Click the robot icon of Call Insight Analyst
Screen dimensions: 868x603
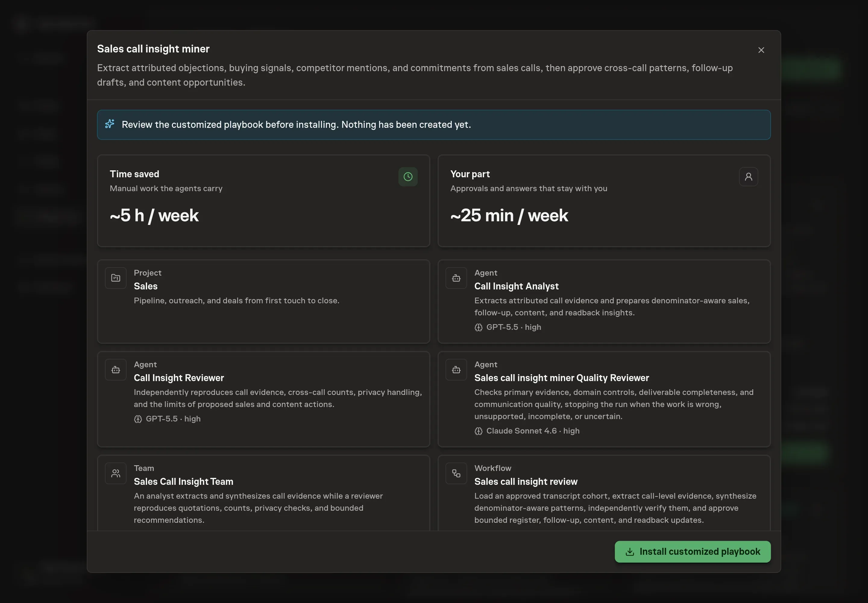point(456,278)
